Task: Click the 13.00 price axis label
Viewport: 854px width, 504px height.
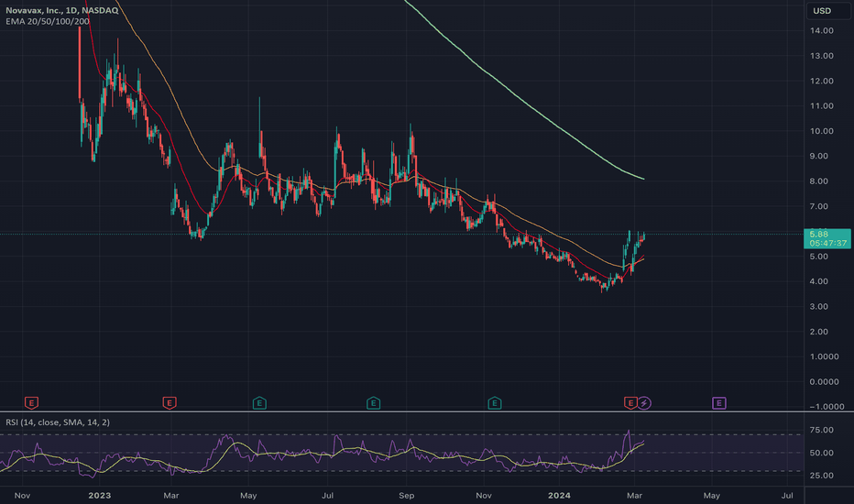Action: (821, 56)
